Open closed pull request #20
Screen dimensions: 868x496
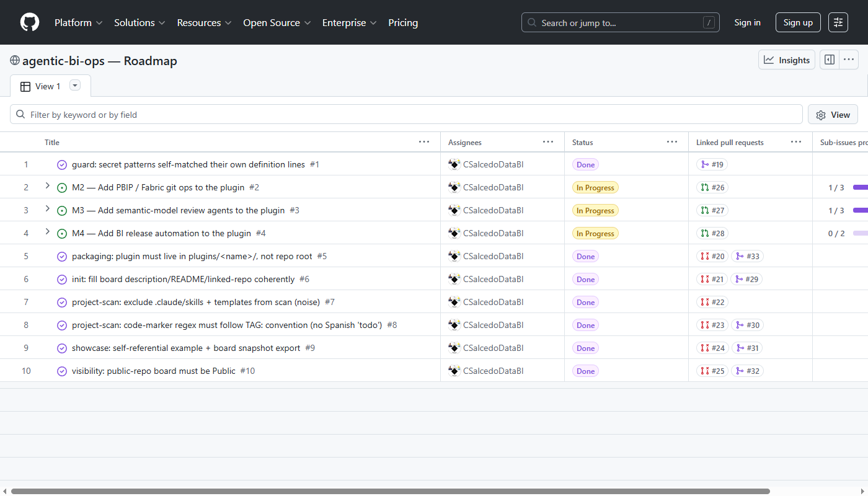pyautogui.click(x=712, y=256)
